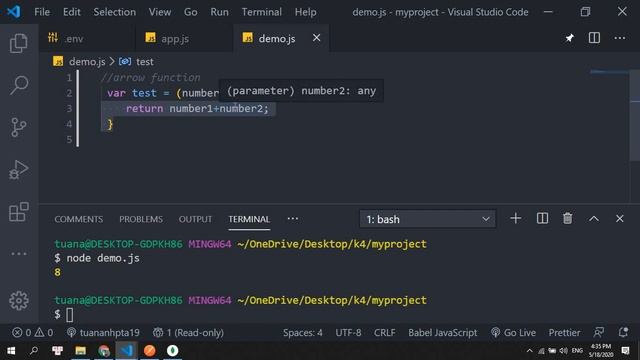640x360 pixels.
Task: Click the editor minimap scrollbar
Action: pos(634,116)
